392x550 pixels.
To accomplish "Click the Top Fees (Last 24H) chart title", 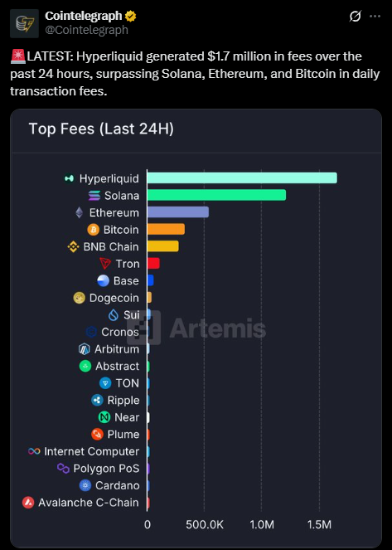I will [x=101, y=129].
